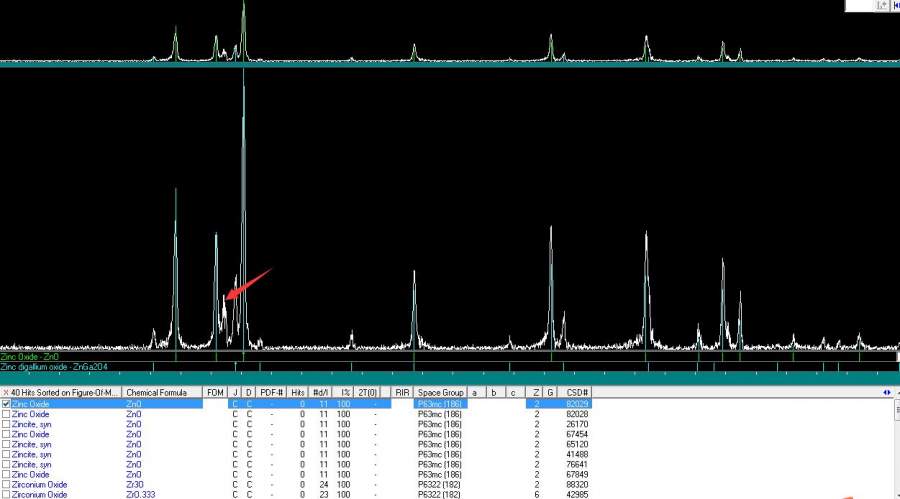The height and width of the screenshot is (499, 900).
Task: Click the '40 Hits Sorted on Figure-Of-M...' header
Action: 64,393
